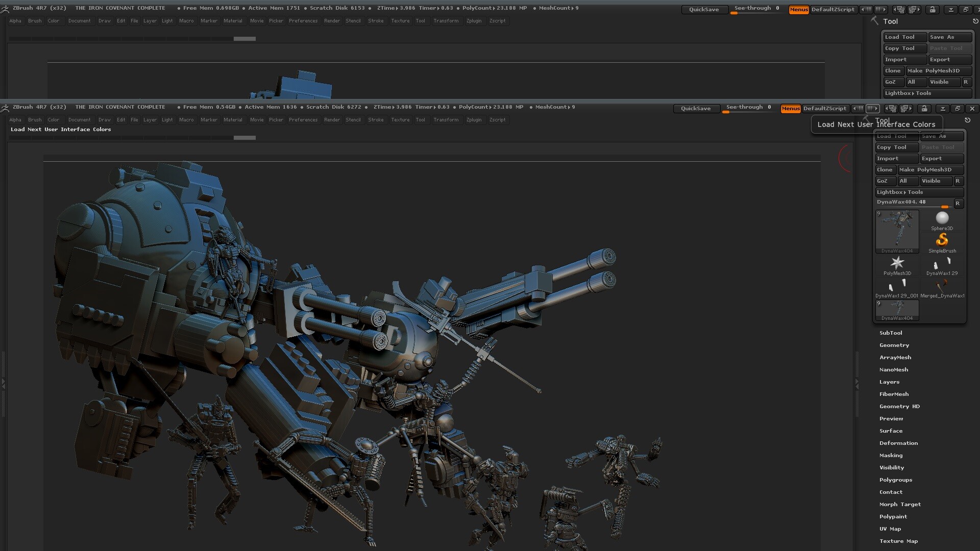Image resolution: width=980 pixels, height=551 pixels.
Task: Click Copy Tool in front Tool palette
Action: tap(897, 147)
